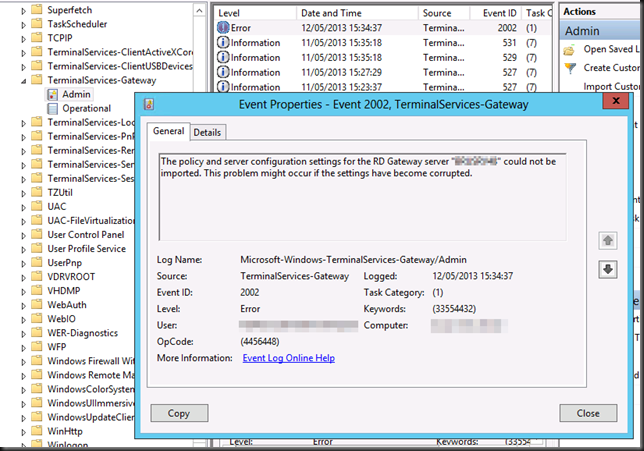Image resolution: width=644 pixels, height=451 pixels.
Task: Click the TZUtil folder icon
Action: pyautogui.click(x=37, y=192)
